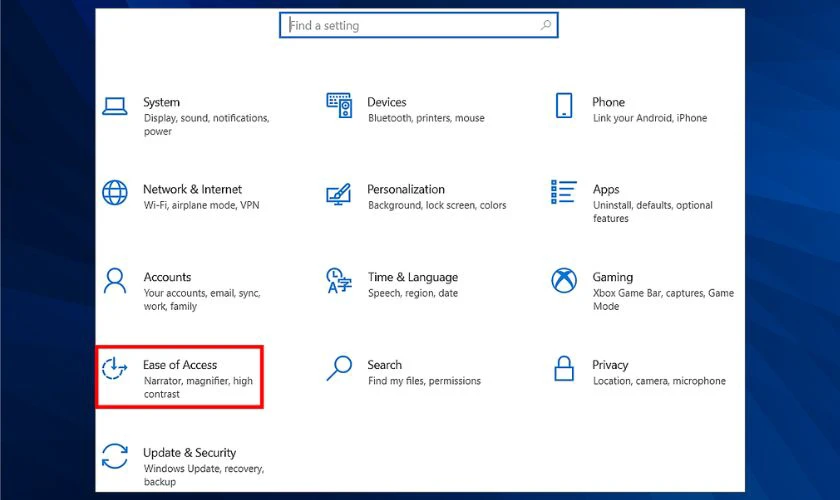Select the Accounts title
840x500 pixels.
click(x=167, y=277)
